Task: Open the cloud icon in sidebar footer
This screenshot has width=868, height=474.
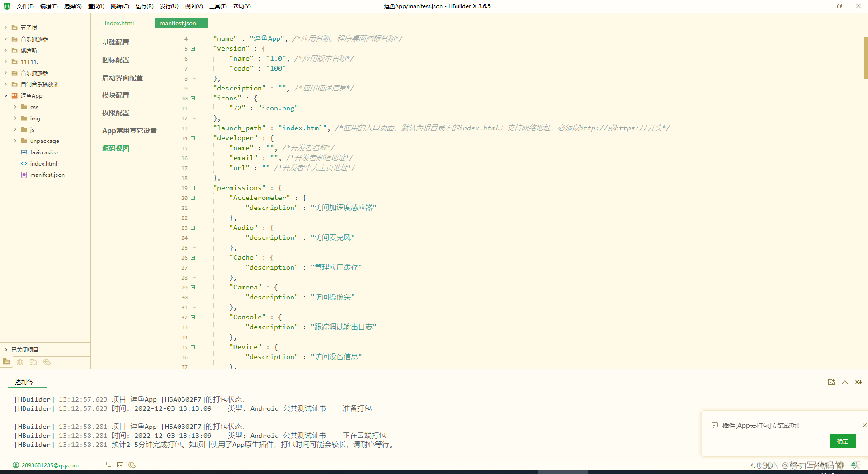Action: [47, 362]
